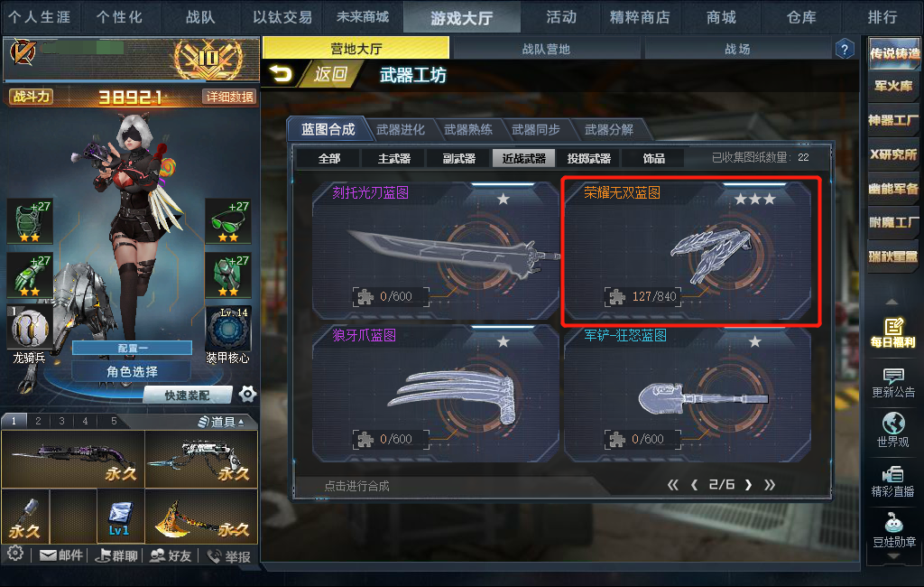Expand the 道具 items dropdown
Screen dimensions: 924x587
pyautogui.click(x=228, y=421)
